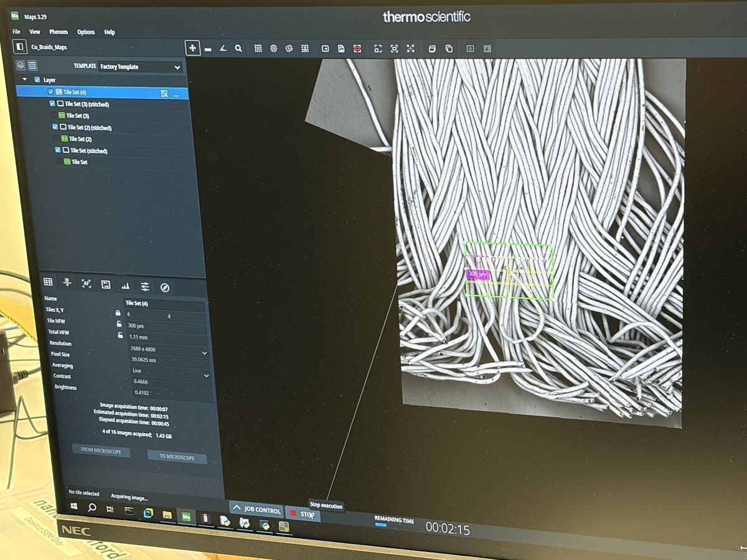The height and width of the screenshot is (560, 747).
Task: Select Tile Set (2) tree item
Action: [80, 139]
